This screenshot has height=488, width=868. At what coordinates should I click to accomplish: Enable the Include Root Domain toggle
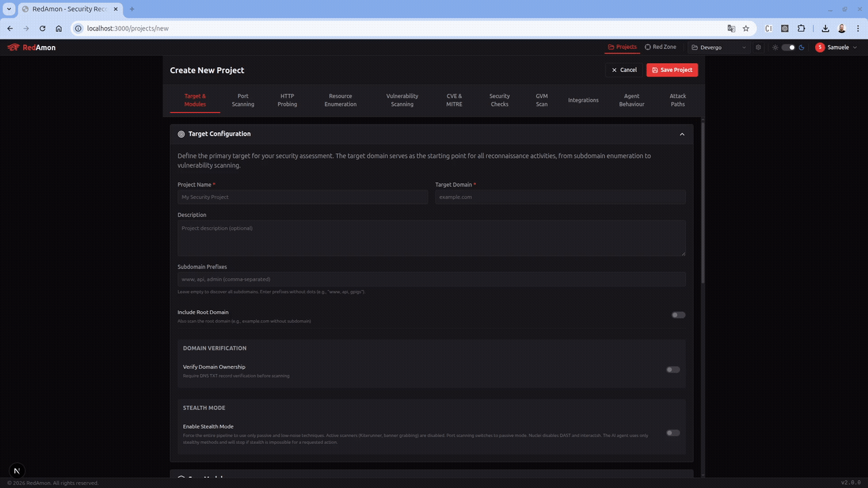(678, 314)
